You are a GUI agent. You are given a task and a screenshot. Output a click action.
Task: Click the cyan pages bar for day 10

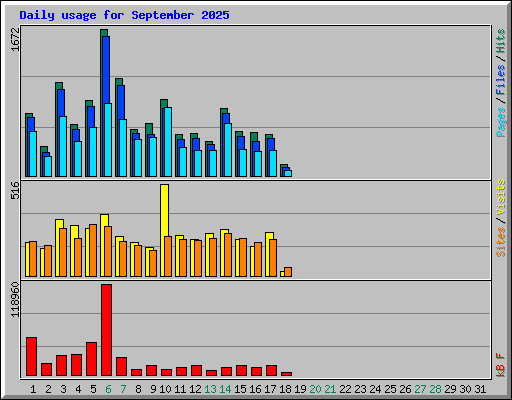click(x=168, y=142)
